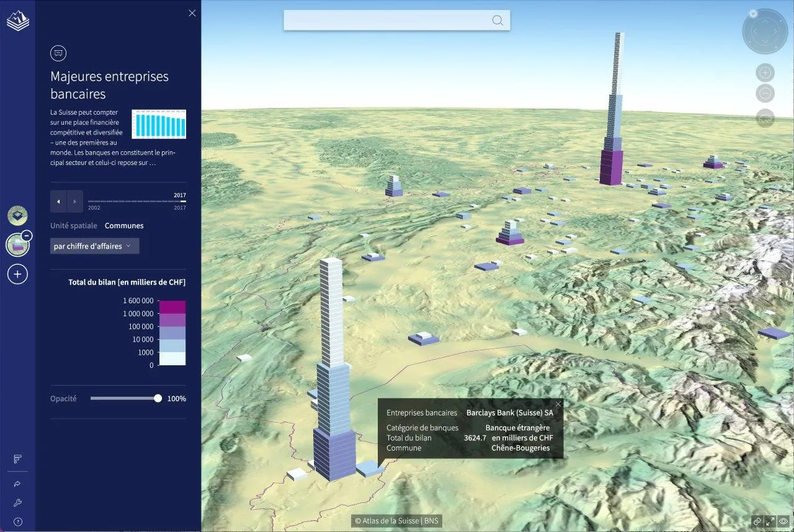794x532 pixels.
Task: Zoom out using the map minus control
Action: pyautogui.click(x=764, y=94)
